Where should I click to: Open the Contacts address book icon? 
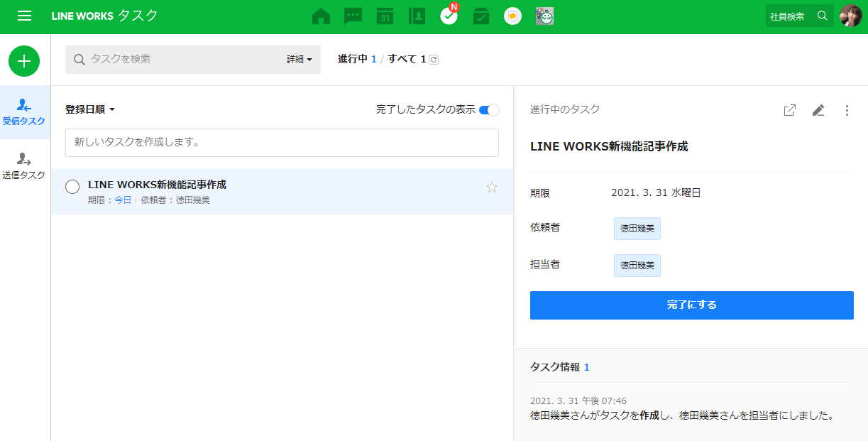point(417,16)
